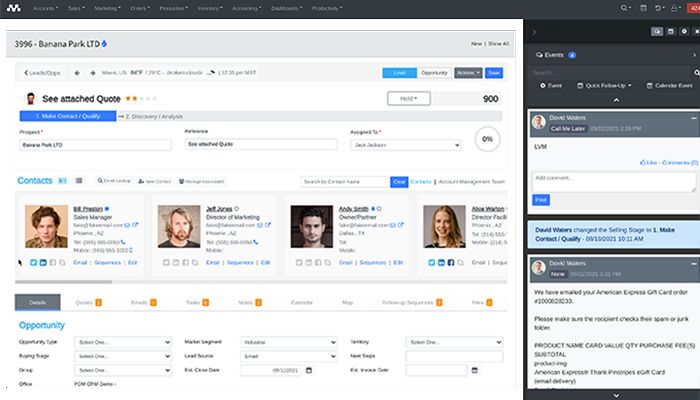Go back to Leads/Opps
This screenshot has width=700, height=400.
click(42, 73)
